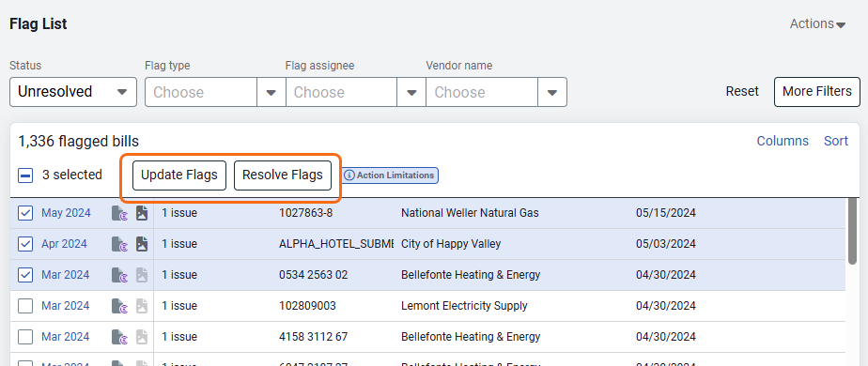The width and height of the screenshot is (868, 366).
Task: Open the Columns options
Action: 783,141
